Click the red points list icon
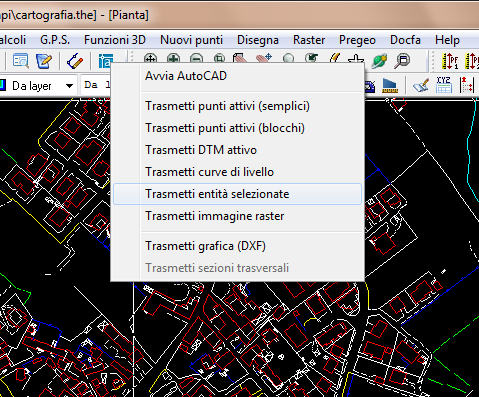This screenshot has width=479, height=397. coord(466,85)
